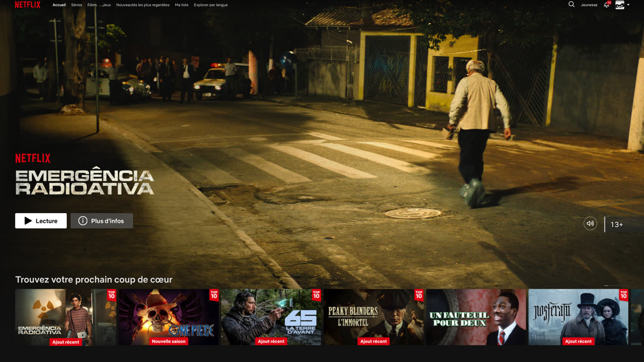Click the profile avatar icon
The width and height of the screenshot is (644, 362).
point(619,5)
